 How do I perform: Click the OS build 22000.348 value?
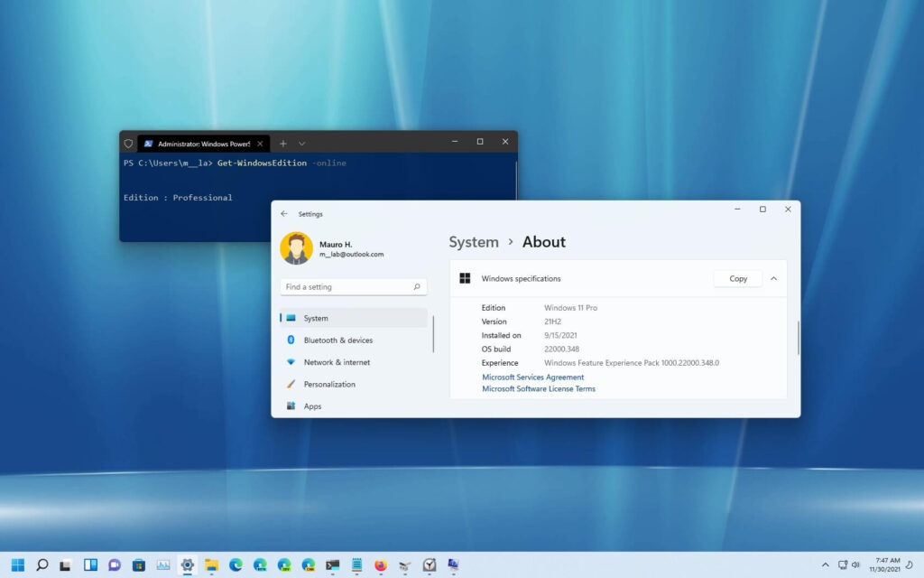pos(561,350)
